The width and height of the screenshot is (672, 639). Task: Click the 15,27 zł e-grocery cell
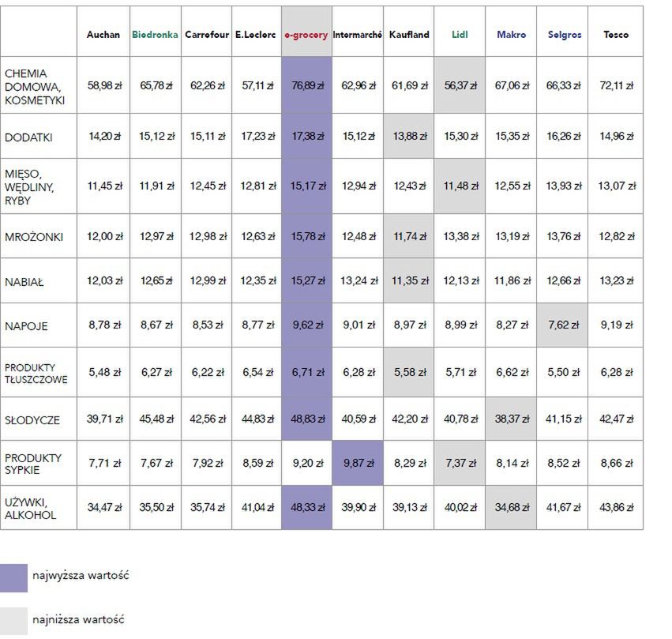pos(307,280)
